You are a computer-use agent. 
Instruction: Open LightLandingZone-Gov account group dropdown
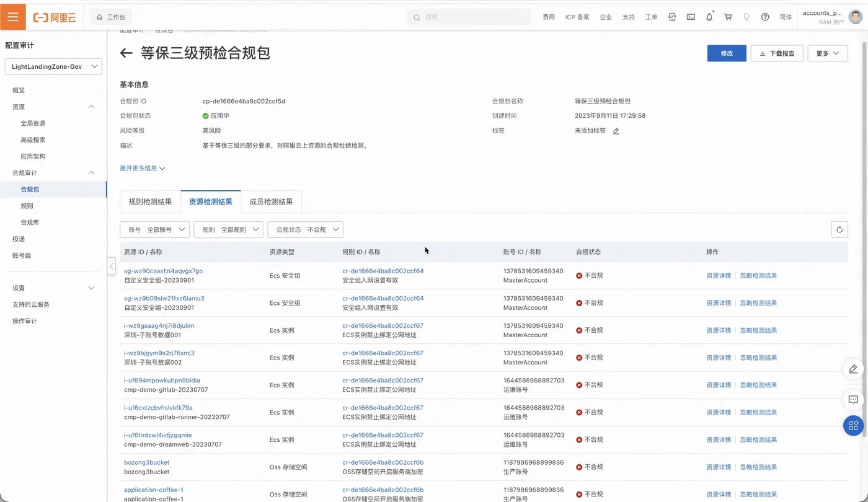(x=53, y=66)
